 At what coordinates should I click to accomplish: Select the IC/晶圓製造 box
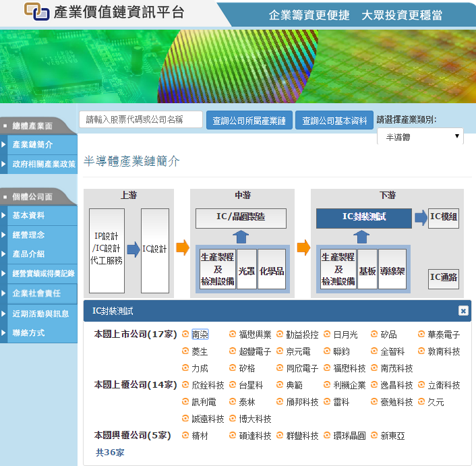point(241,219)
